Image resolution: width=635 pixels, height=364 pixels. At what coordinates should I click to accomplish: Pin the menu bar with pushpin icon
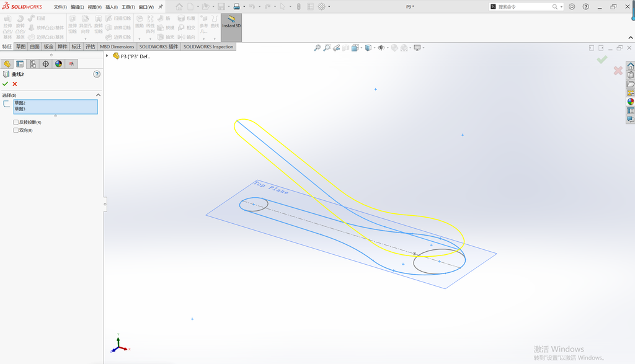point(161,7)
